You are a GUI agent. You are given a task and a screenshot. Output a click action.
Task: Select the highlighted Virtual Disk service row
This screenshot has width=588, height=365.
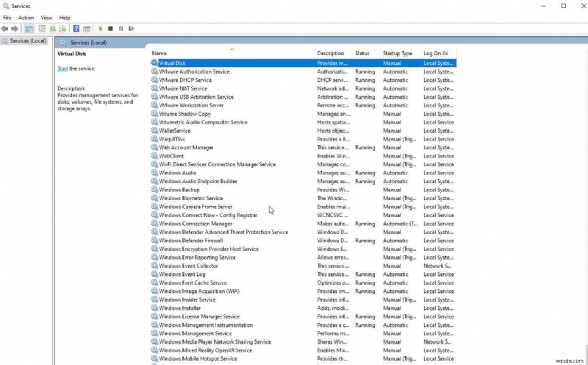[x=304, y=63]
